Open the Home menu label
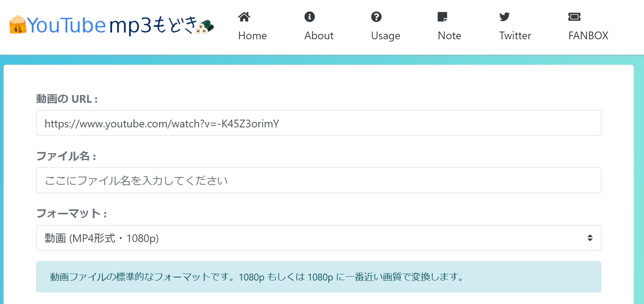Image resolution: width=644 pixels, height=304 pixels. pos(253,36)
